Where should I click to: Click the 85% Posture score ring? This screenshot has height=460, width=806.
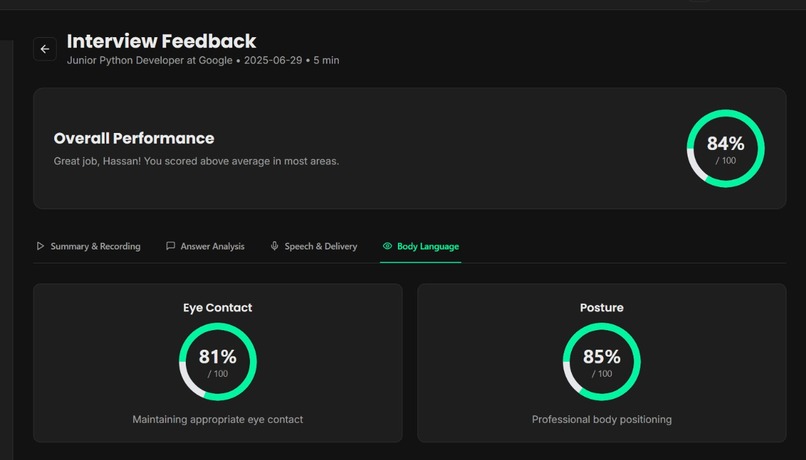[601, 362]
